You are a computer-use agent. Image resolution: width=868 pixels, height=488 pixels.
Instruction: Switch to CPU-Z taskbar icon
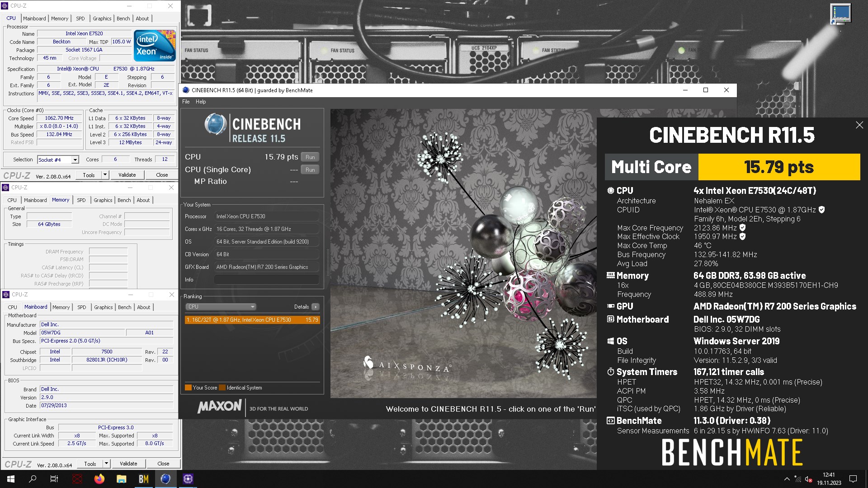pos(188,479)
